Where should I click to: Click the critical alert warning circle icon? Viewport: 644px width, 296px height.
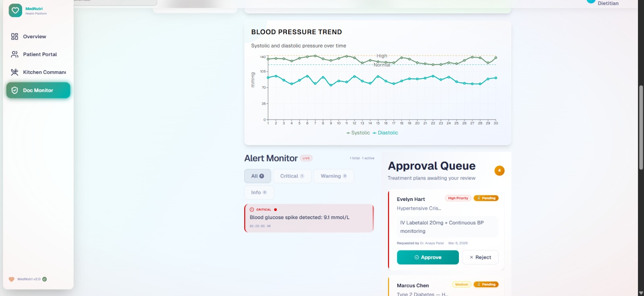[252, 209]
